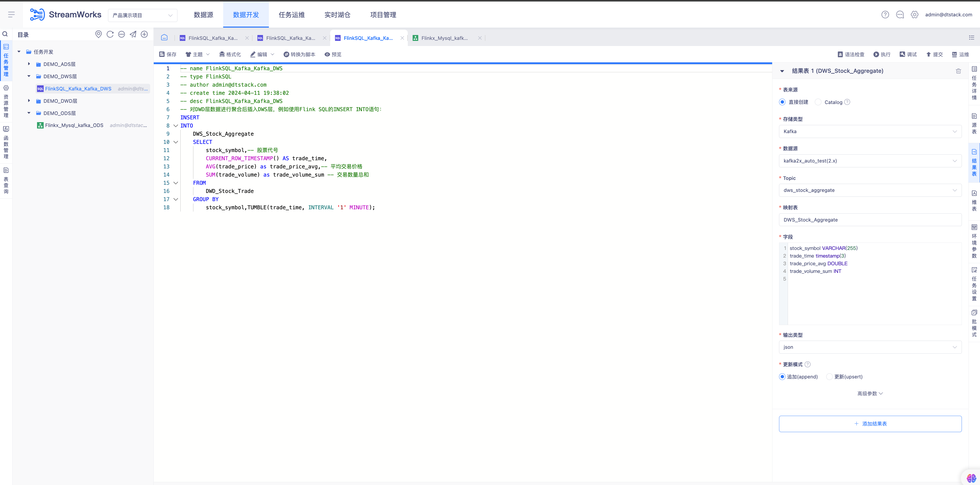
Task: Close the Flinkx_Mysql_kafk... editor tab
Action: (x=480, y=38)
